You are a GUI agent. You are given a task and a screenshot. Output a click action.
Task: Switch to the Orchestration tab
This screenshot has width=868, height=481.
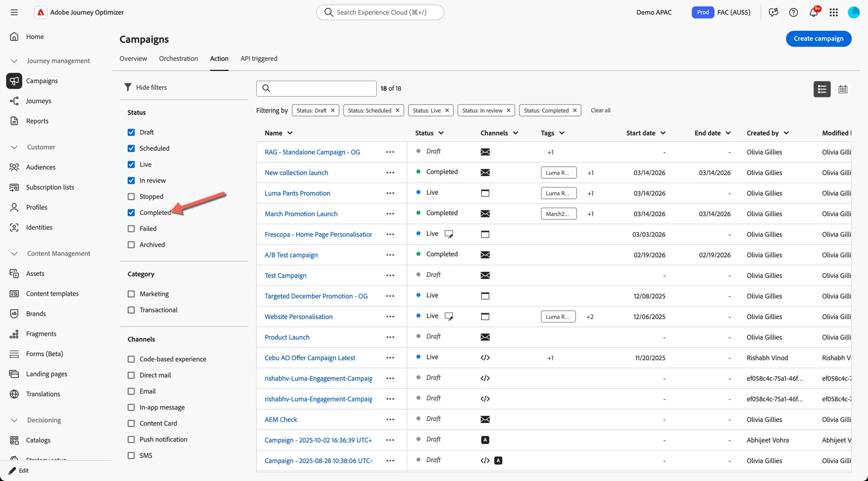tap(178, 59)
